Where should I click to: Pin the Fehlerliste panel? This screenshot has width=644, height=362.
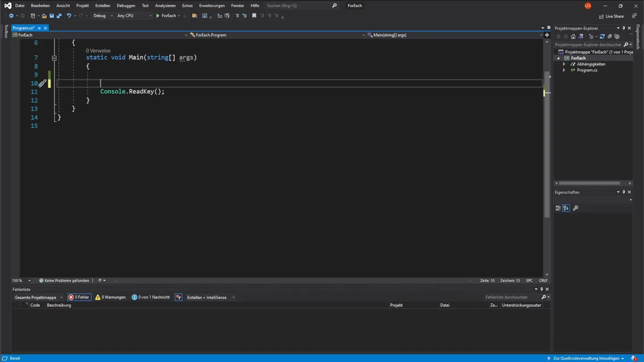pyautogui.click(x=542, y=289)
